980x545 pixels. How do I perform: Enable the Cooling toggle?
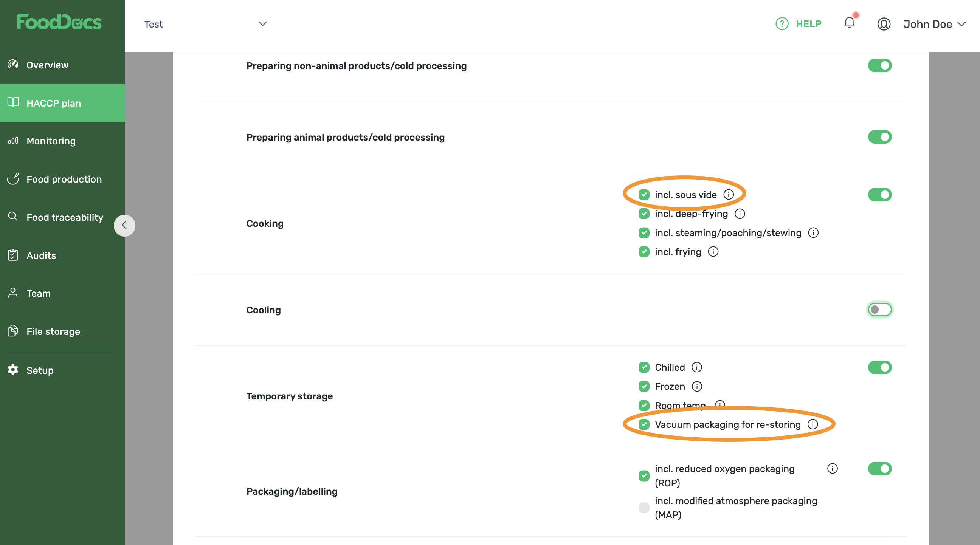pyautogui.click(x=879, y=310)
